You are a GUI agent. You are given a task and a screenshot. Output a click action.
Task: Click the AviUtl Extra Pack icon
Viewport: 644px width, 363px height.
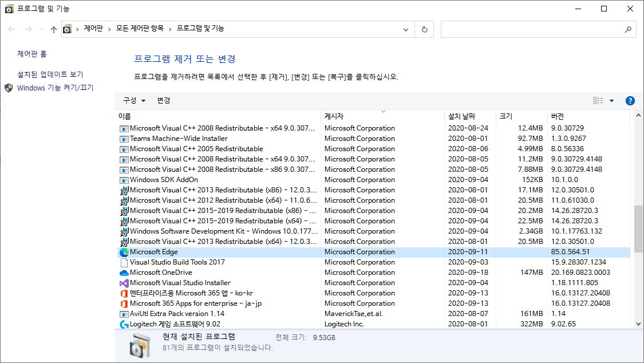click(124, 314)
